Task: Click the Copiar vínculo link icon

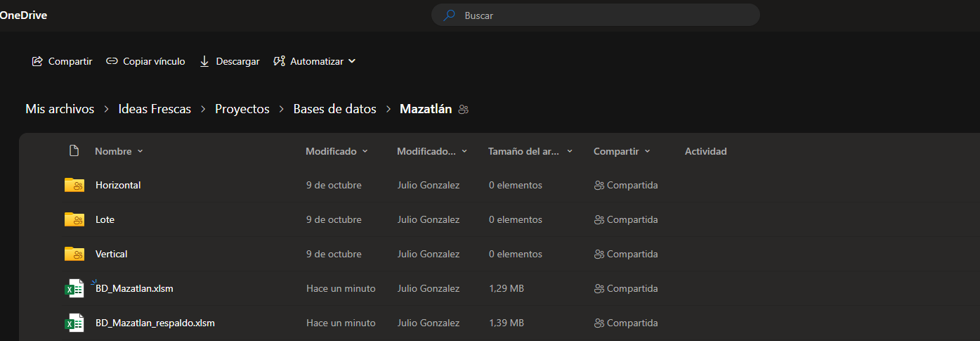Action: 112,61
